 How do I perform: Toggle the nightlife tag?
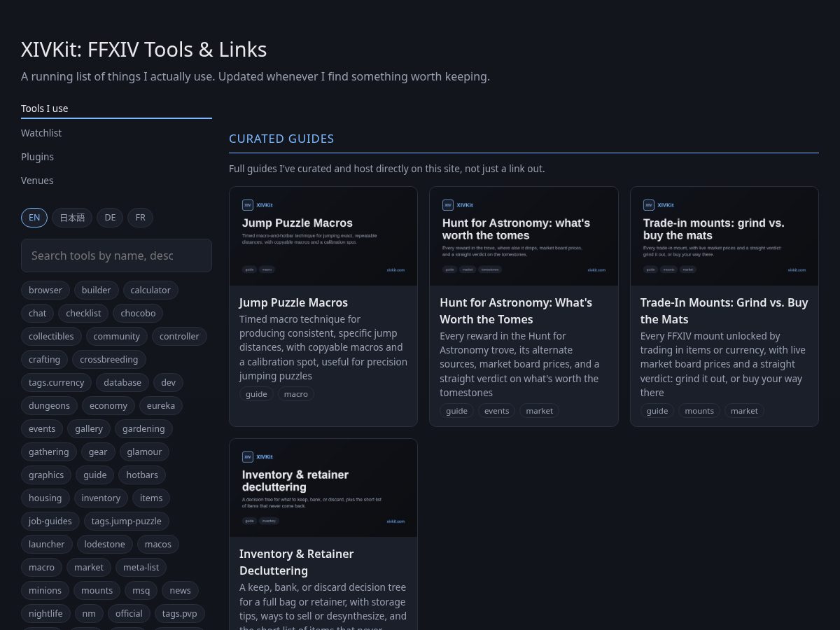point(45,613)
